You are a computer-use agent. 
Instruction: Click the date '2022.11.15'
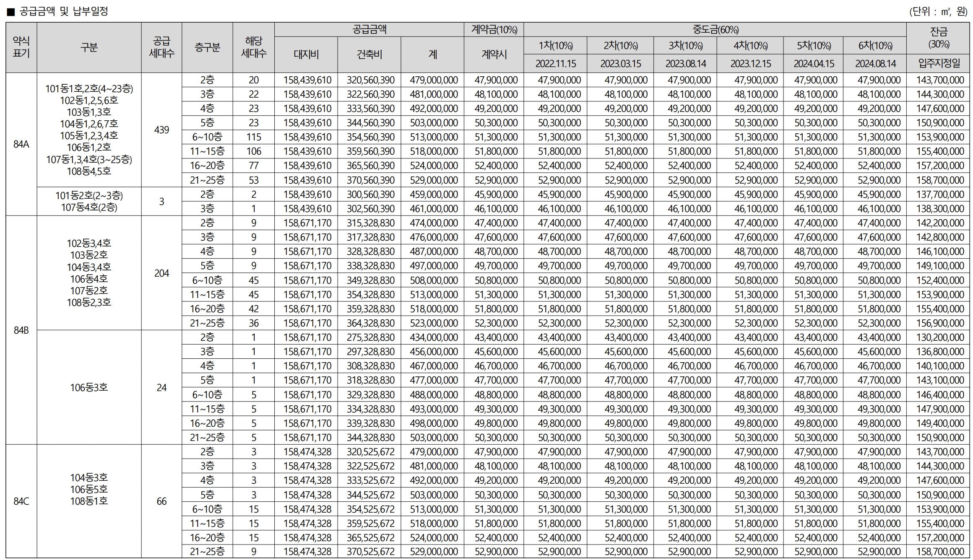coord(556,64)
